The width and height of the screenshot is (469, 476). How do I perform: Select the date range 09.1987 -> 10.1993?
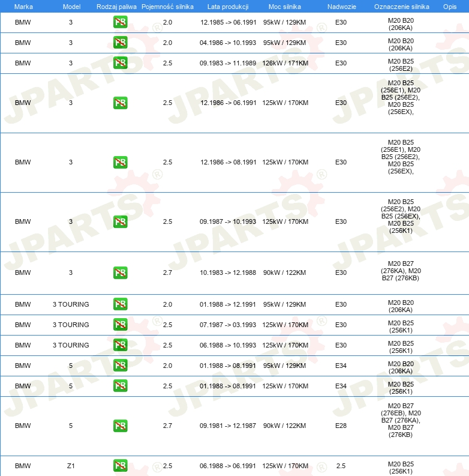(228, 221)
